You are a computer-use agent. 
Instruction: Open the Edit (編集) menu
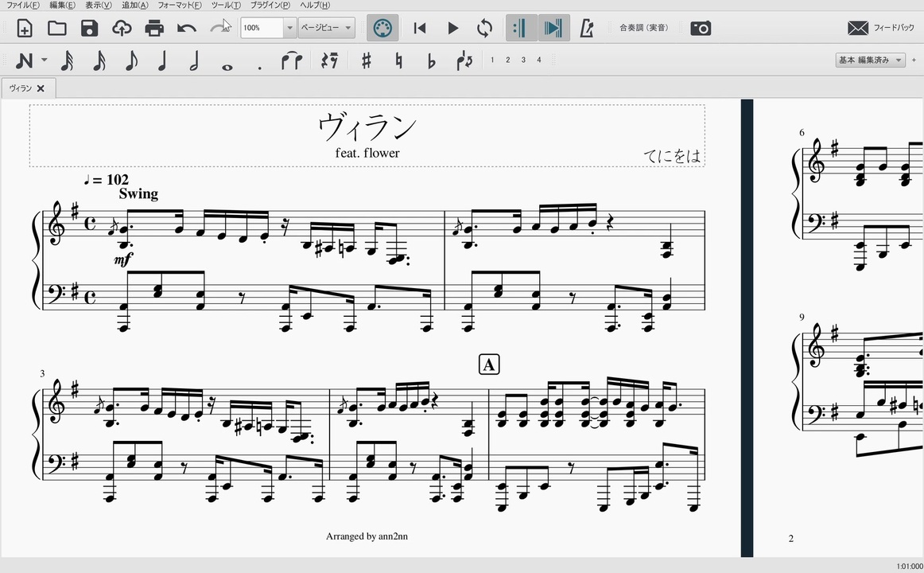coord(62,5)
